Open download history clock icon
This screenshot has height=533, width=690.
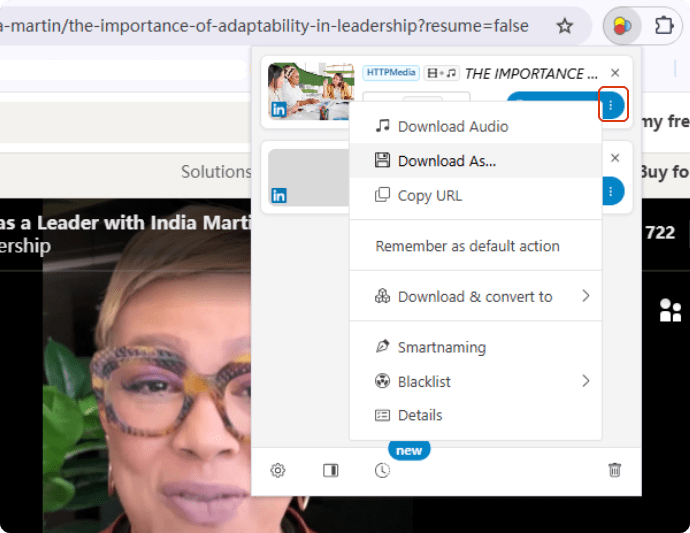click(x=382, y=470)
